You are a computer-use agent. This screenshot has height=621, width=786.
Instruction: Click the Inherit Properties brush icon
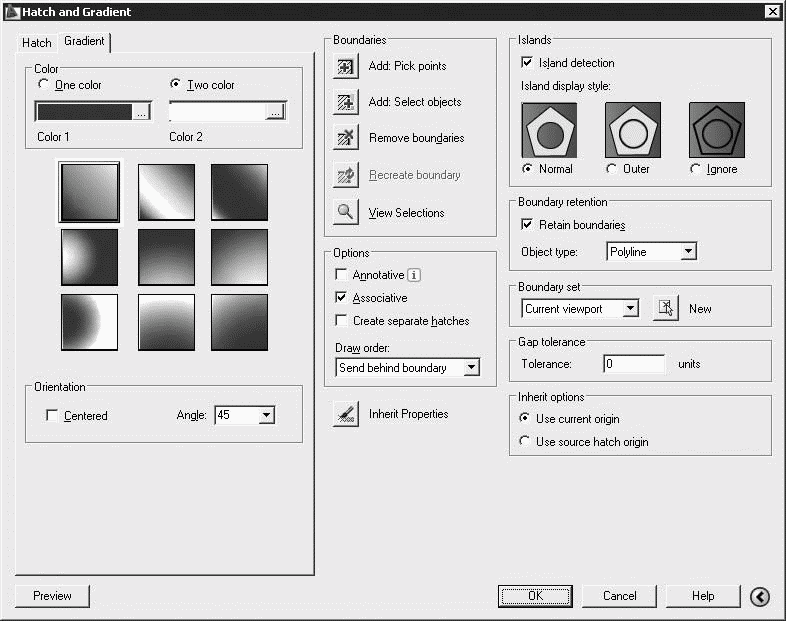pos(346,414)
